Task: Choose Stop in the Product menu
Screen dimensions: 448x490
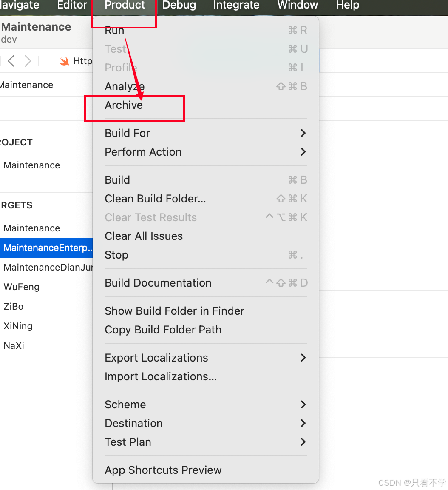Action: (x=206, y=255)
